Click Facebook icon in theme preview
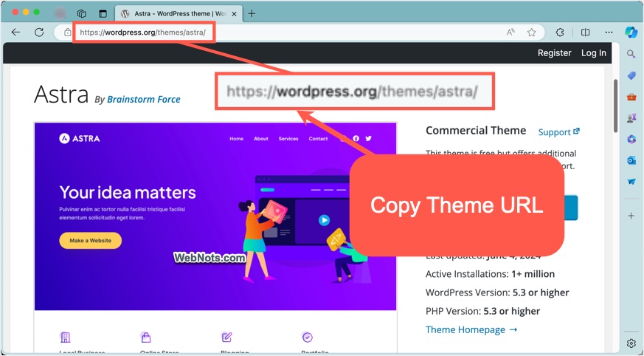Image resolution: width=644 pixels, height=356 pixels. point(356,139)
